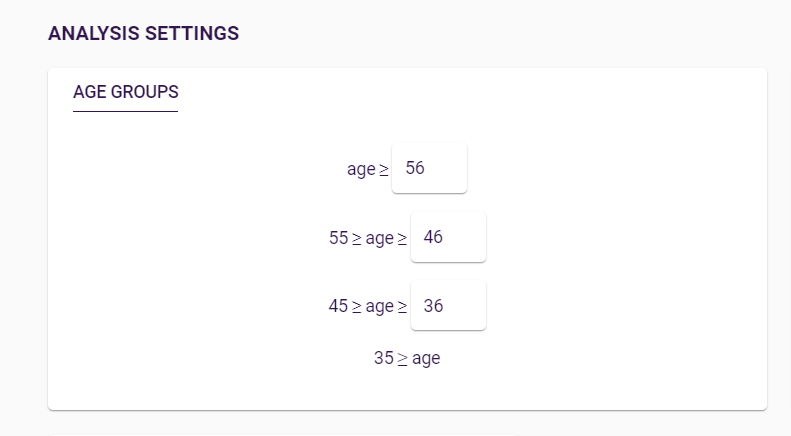Focus the input field showing 46

coord(448,237)
